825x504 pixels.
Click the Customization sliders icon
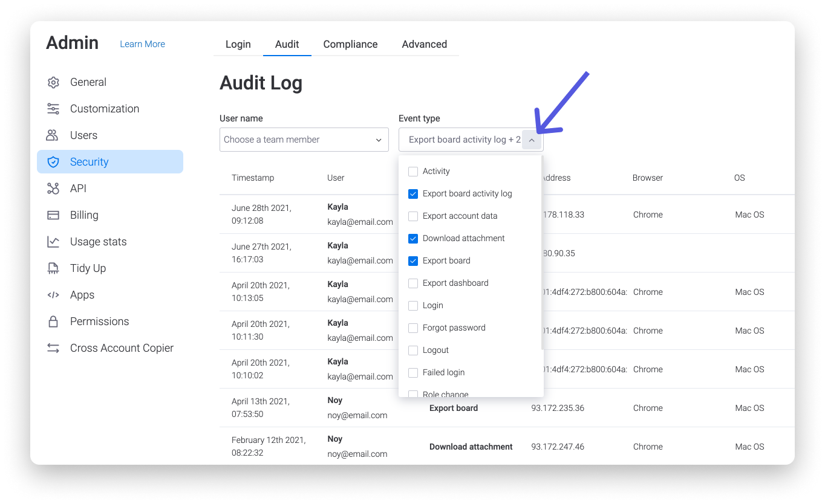53,109
